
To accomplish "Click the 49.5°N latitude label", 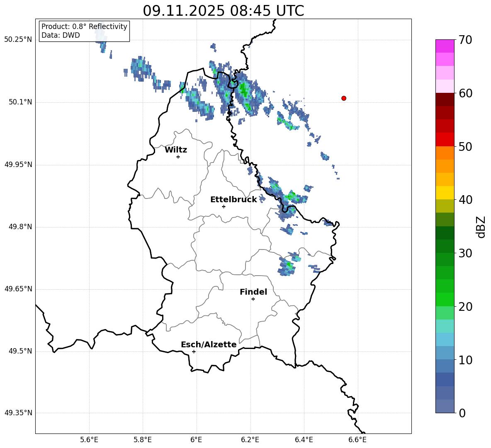I will (x=20, y=351).
